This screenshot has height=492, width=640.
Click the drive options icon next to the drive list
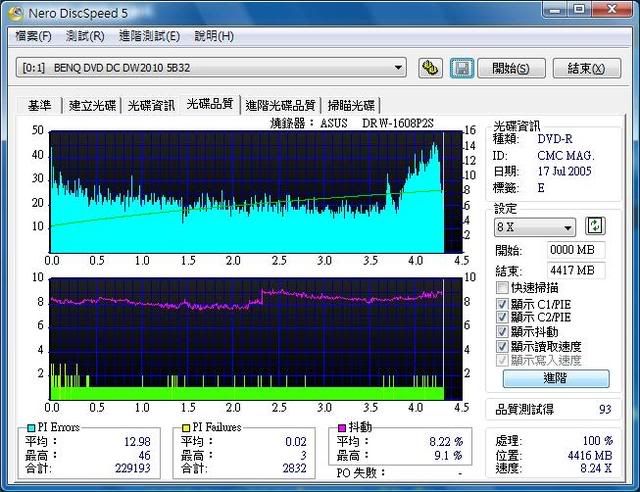pyautogui.click(x=430, y=68)
